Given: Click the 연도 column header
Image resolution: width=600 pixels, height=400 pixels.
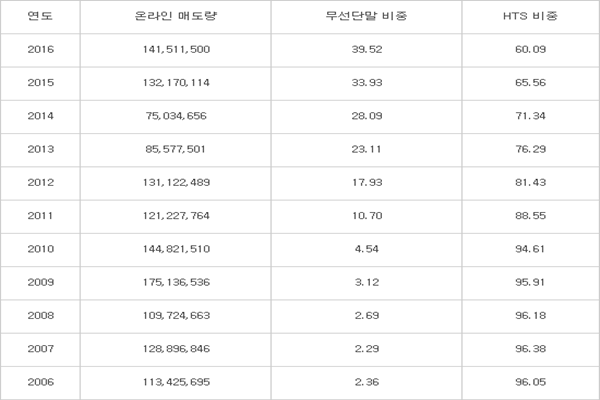Looking at the screenshot, I should click(x=40, y=16).
